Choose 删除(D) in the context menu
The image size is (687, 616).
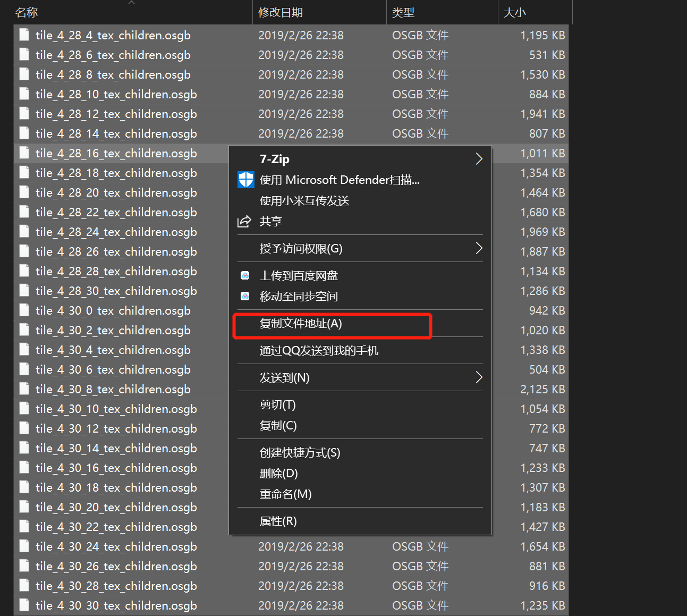click(360, 473)
